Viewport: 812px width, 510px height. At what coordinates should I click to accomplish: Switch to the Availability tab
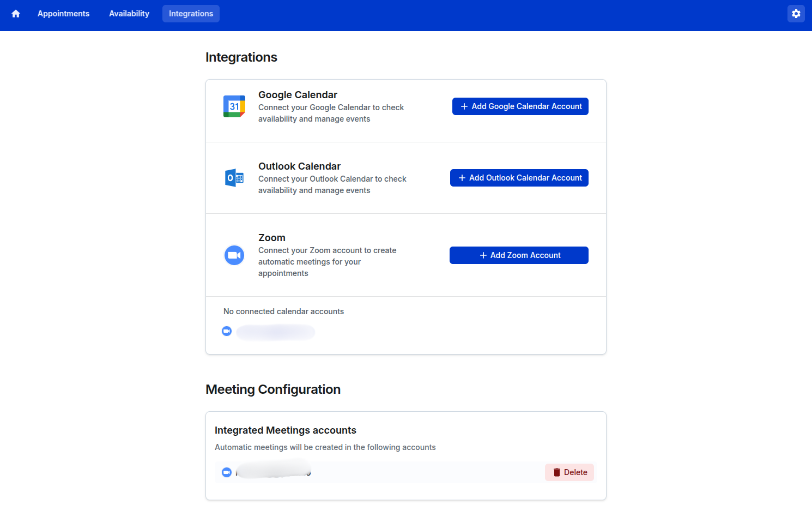coord(129,14)
